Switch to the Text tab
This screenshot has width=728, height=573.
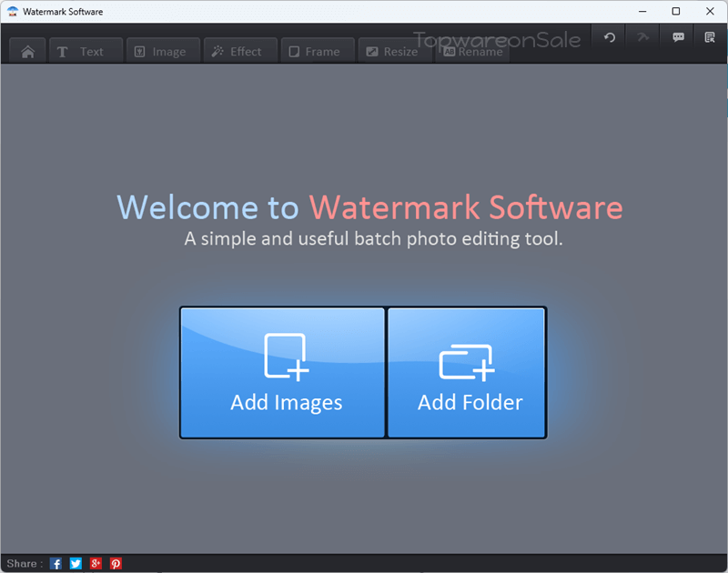coord(86,51)
